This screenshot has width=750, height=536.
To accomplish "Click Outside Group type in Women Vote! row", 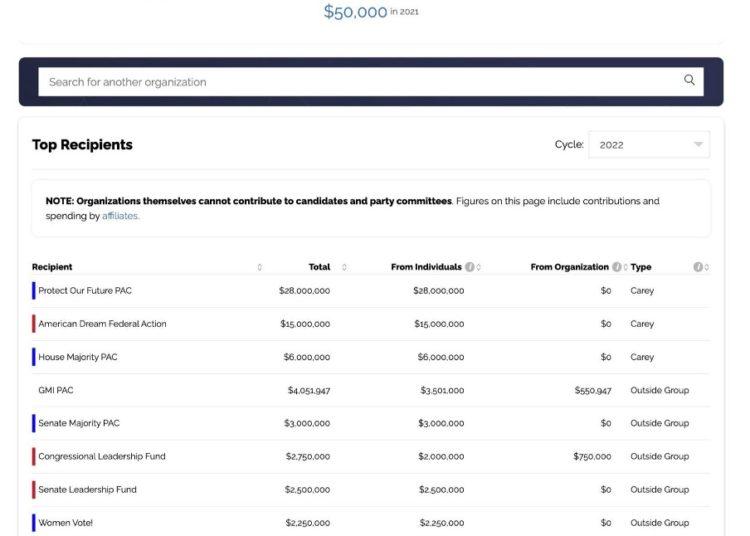I will (x=660, y=523).
